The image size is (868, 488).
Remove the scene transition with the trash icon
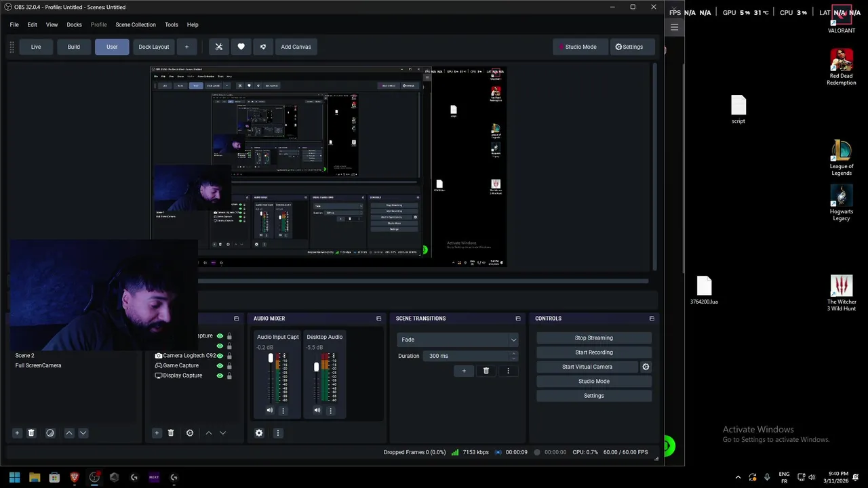[x=486, y=371]
